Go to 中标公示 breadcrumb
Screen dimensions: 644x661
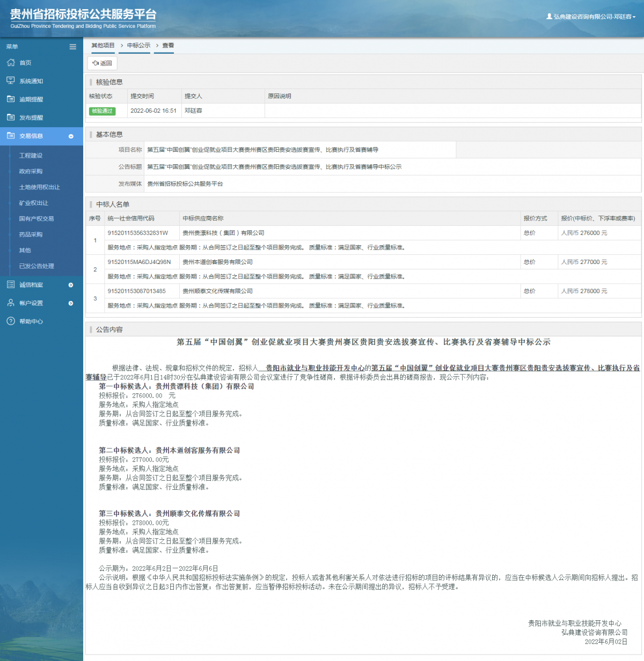(x=138, y=46)
